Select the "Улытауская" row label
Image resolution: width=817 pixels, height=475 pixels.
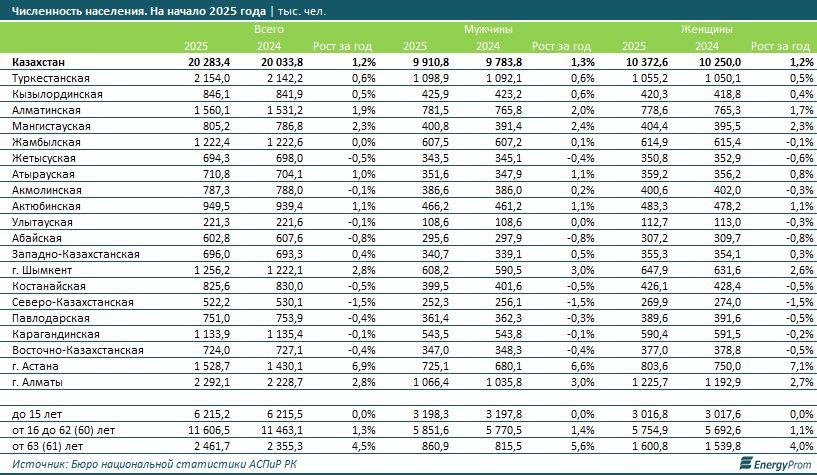[43, 222]
